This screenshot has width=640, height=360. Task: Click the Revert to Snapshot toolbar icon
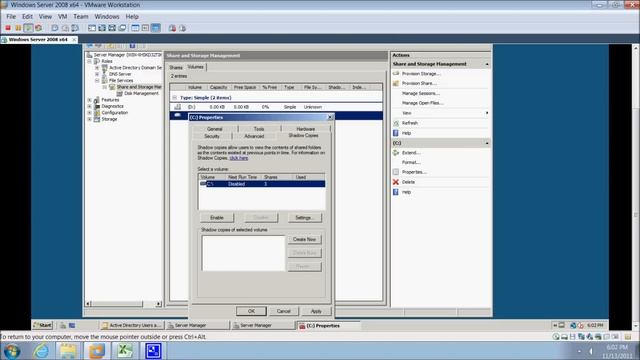pyautogui.click(x=65, y=28)
